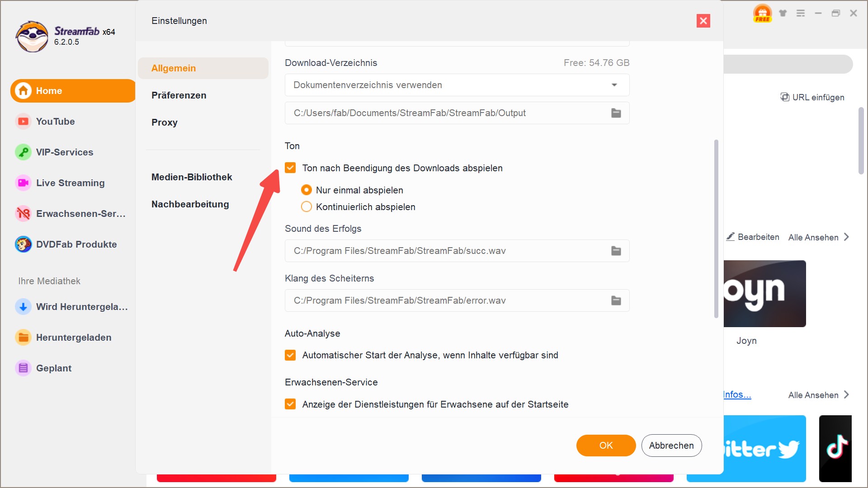
Task: Click Joyn thumbnail in media library
Action: (x=763, y=293)
